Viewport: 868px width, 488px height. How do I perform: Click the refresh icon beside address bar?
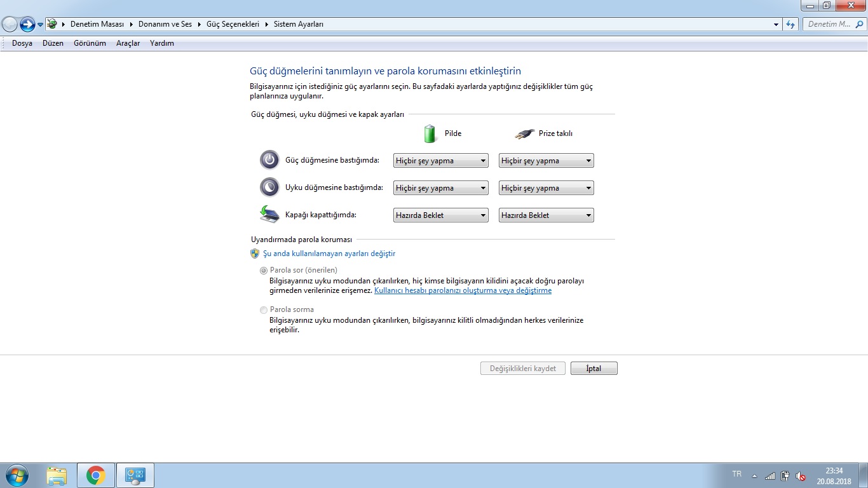click(x=790, y=24)
